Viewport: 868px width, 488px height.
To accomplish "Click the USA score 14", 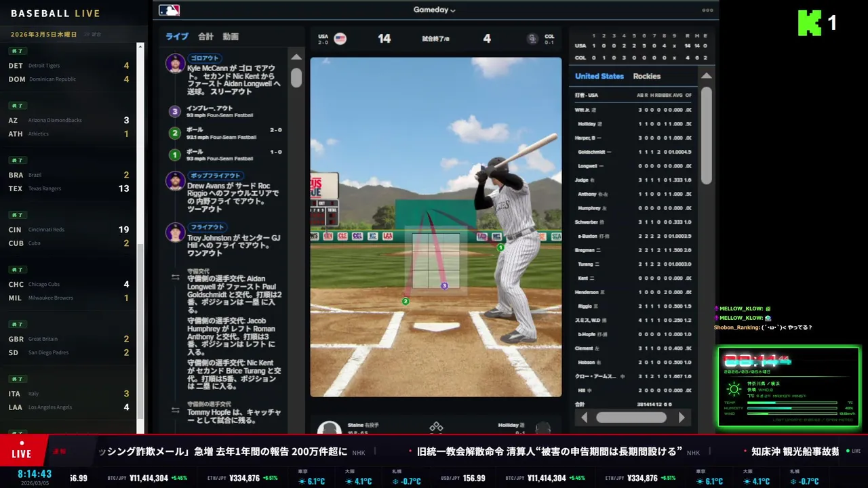I will coord(384,39).
